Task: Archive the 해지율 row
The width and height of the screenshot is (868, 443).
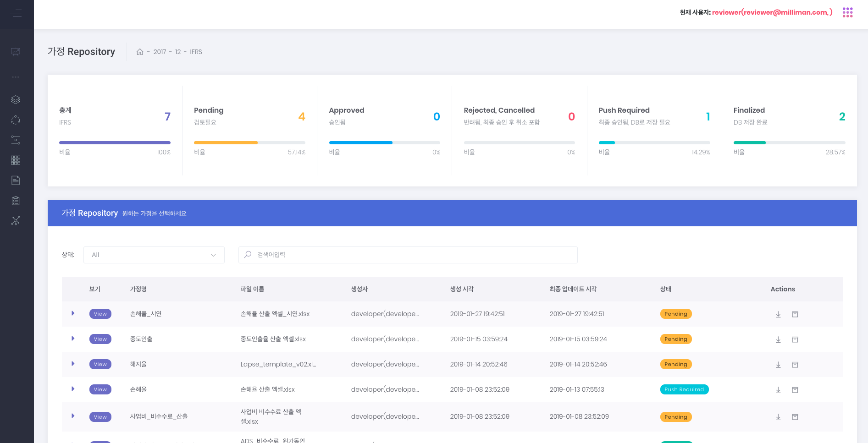Action: [x=795, y=365]
